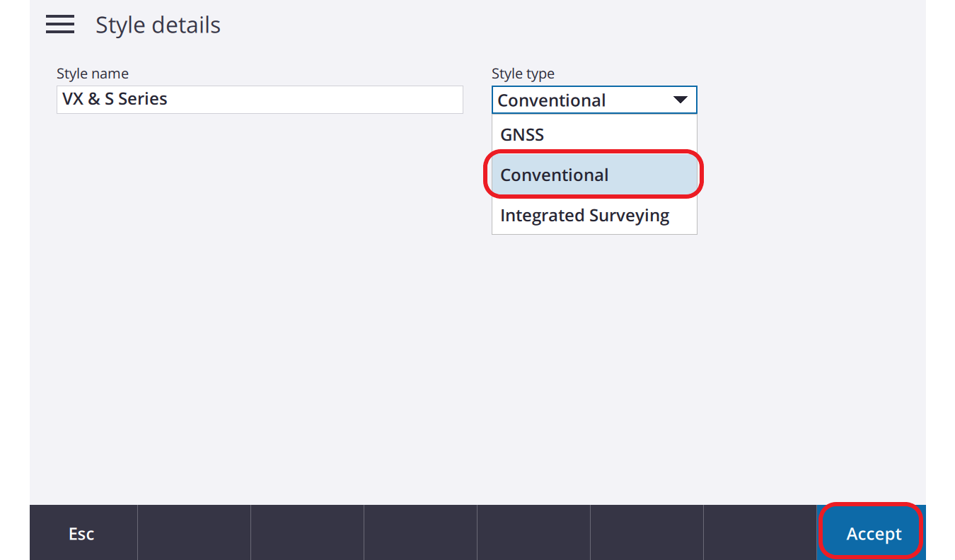The width and height of the screenshot is (955, 560).
Task: Pick Integrated Surveying from the list
Action: [594, 215]
